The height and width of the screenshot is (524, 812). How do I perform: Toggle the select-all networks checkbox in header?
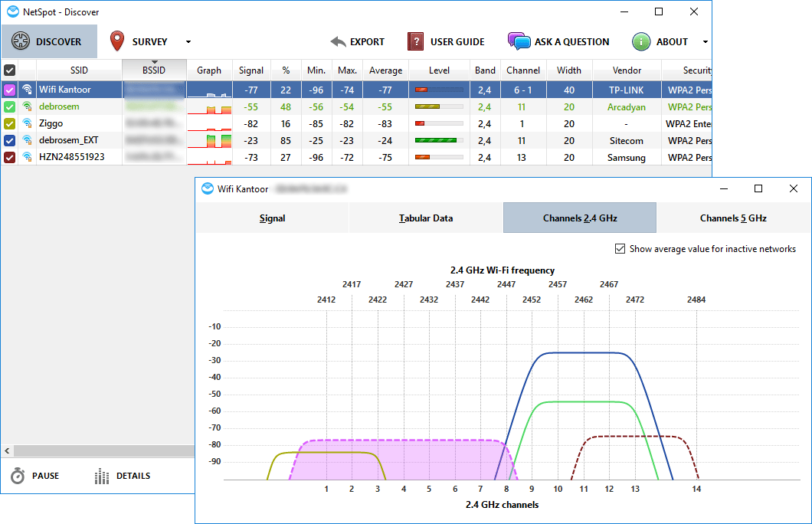10,70
